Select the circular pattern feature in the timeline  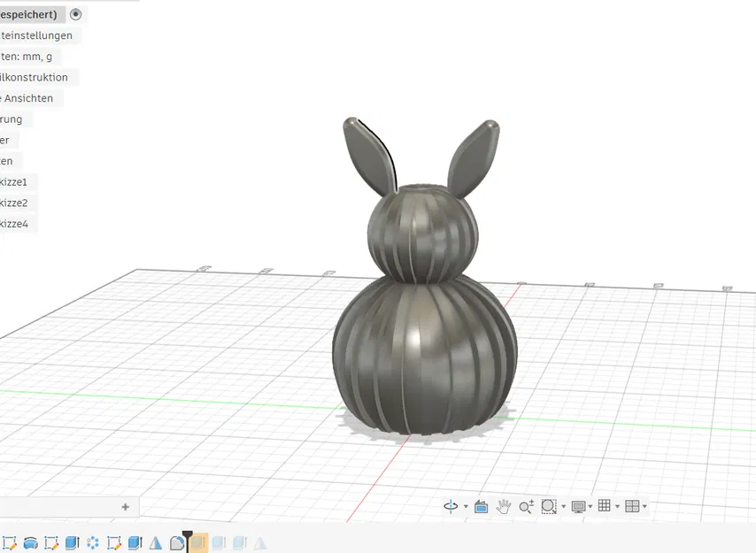93,541
